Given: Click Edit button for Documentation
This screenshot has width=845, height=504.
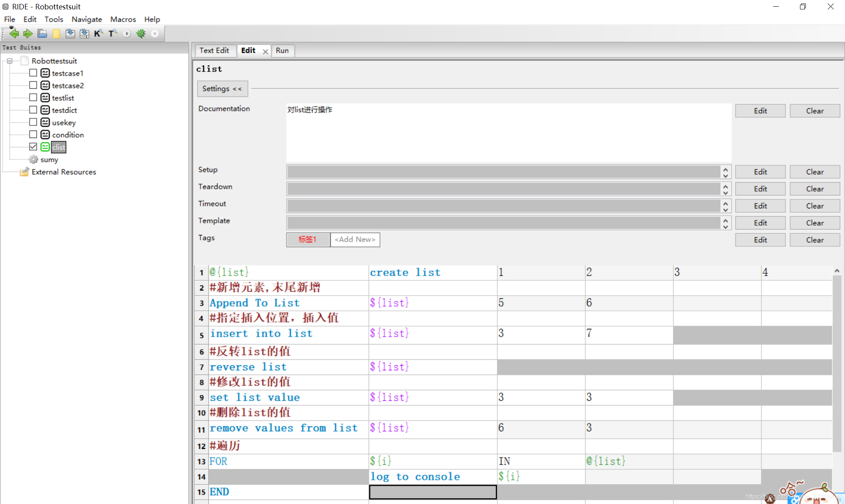Looking at the screenshot, I should [x=760, y=111].
